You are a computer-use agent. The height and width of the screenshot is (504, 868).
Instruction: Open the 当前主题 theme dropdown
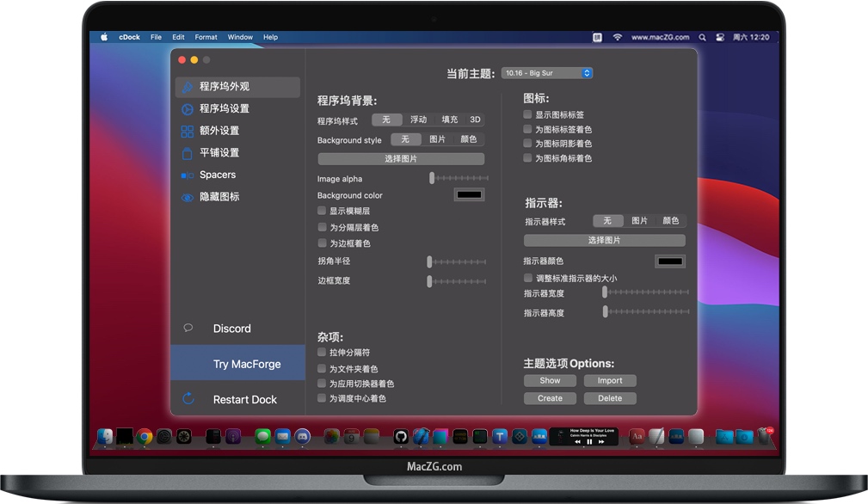click(546, 73)
